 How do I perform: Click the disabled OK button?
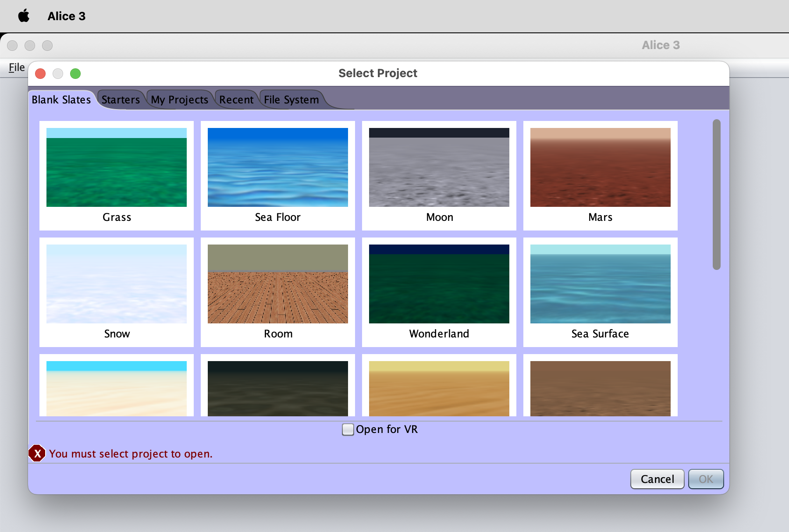706,479
